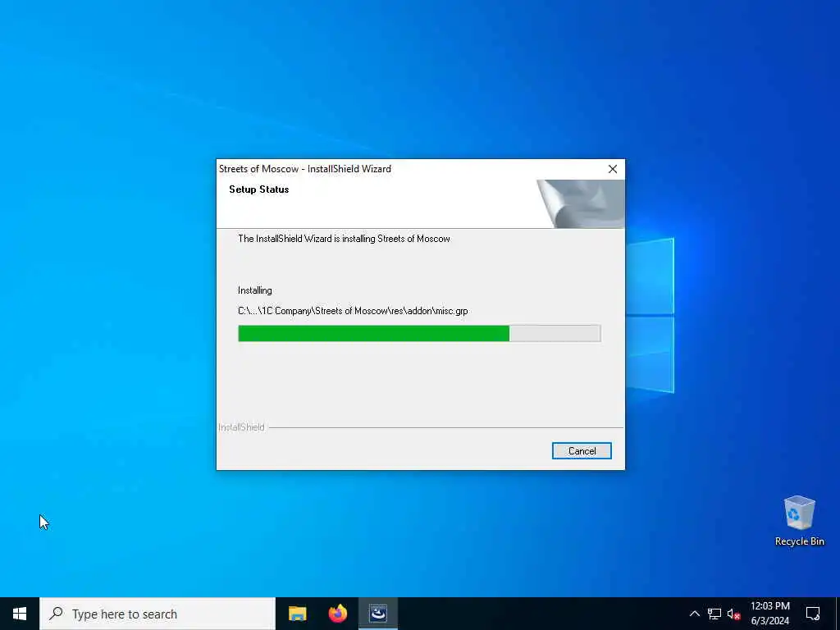Click the InstallShield Wizard title bar text
The width and height of the screenshot is (840, 630).
click(305, 169)
